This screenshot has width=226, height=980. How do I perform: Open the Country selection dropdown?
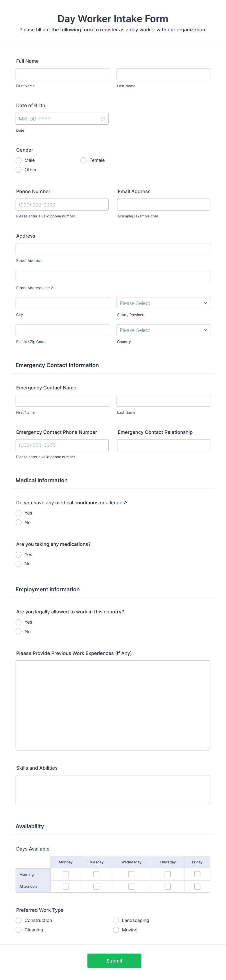tap(163, 330)
